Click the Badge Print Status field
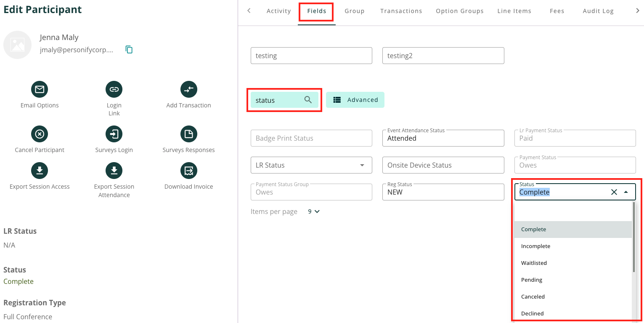This screenshot has width=644, height=323. click(311, 138)
